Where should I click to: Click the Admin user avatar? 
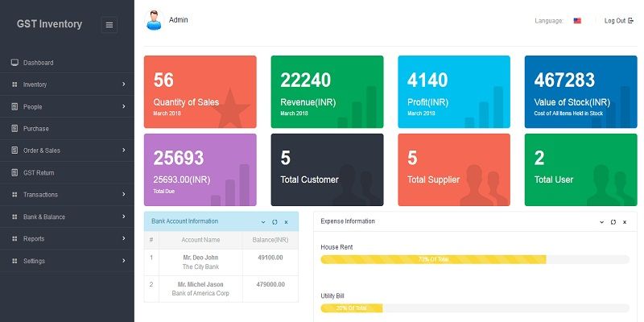point(154,20)
